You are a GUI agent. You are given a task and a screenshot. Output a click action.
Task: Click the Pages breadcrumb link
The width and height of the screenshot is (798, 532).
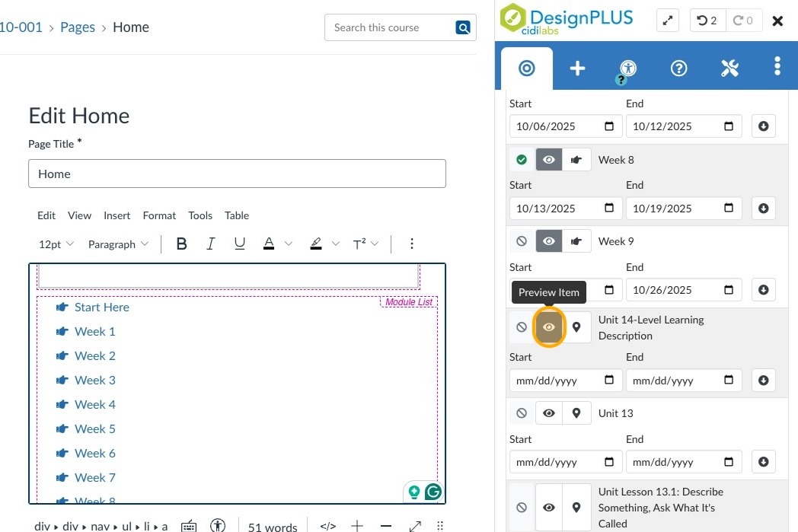pos(78,27)
